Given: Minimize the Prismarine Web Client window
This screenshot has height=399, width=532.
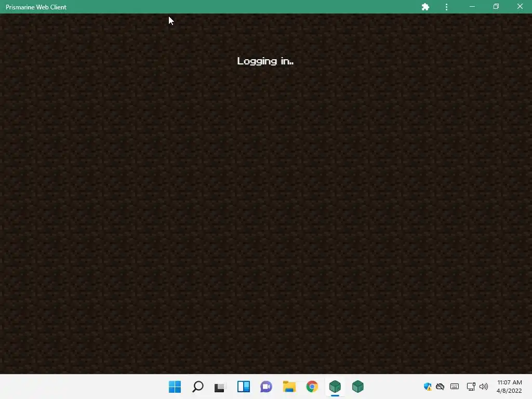Looking at the screenshot, I should pyautogui.click(x=472, y=7).
